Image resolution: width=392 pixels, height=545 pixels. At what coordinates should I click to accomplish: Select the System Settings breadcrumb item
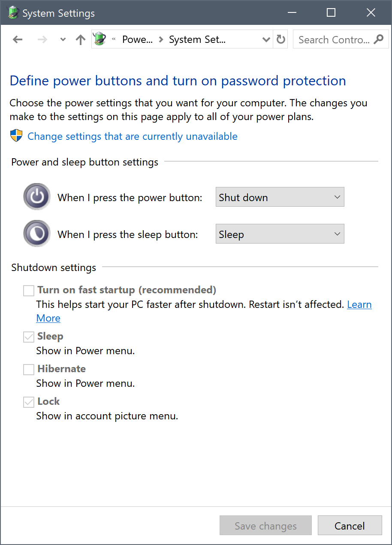[197, 40]
